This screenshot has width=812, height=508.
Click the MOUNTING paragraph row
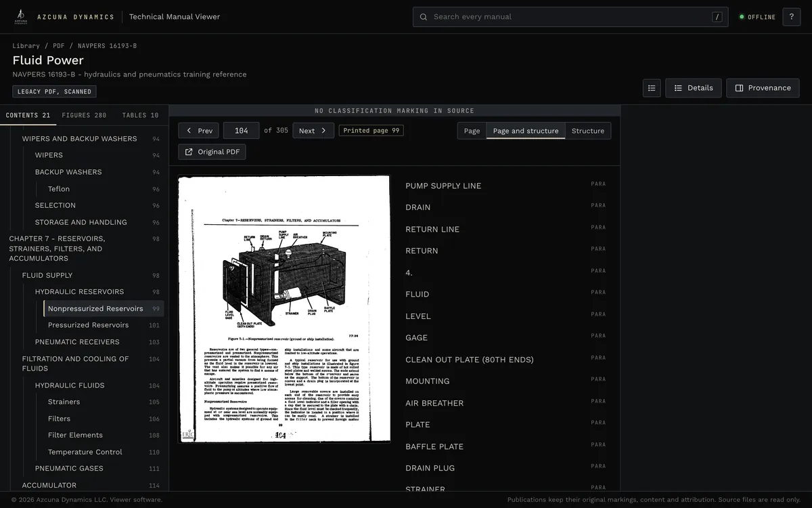(505, 381)
